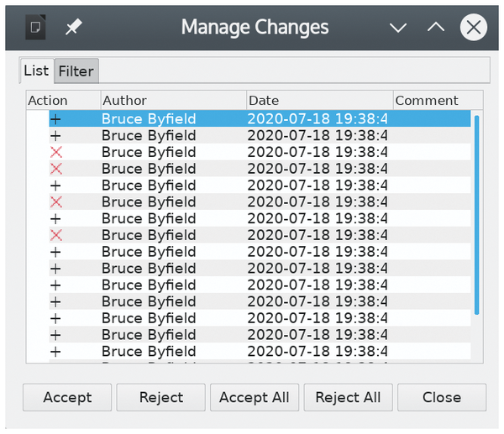Click the Accept All button

point(254,397)
